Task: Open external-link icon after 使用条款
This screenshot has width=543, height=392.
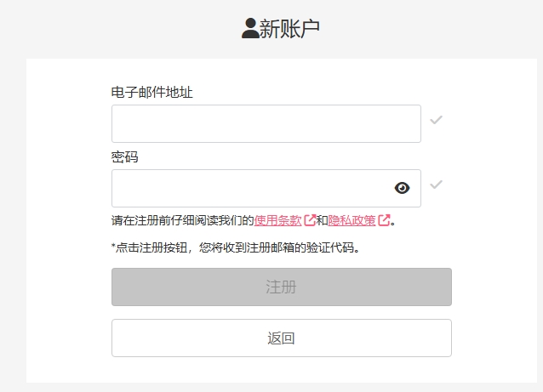Action: pyautogui.click(x=310, y=220)
